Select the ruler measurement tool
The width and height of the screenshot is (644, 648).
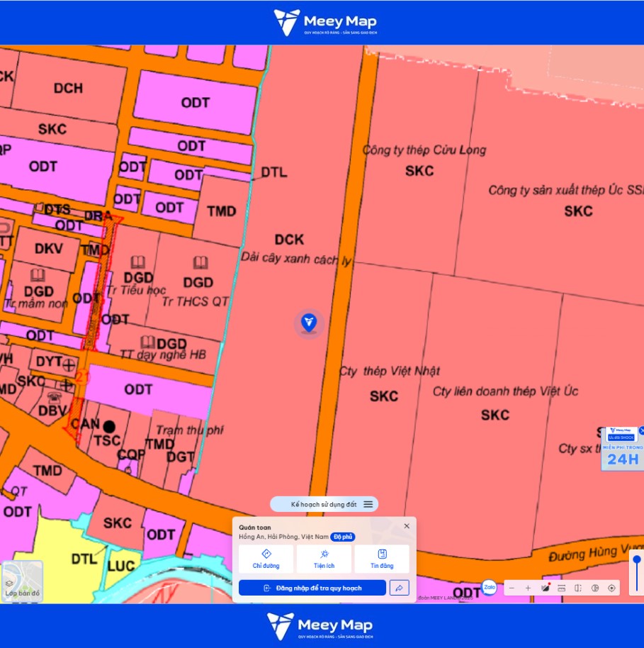561,588
